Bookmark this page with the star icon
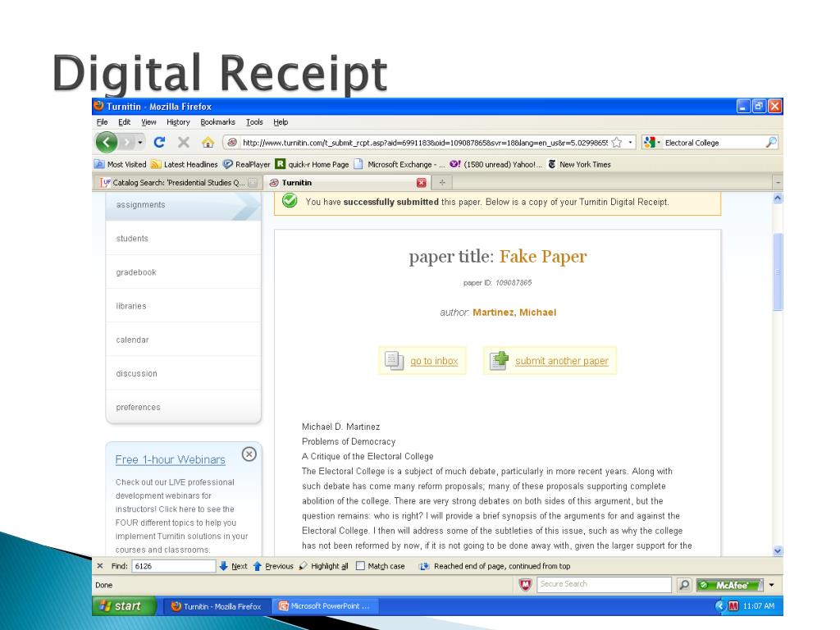Viewport: 840px width, 630px height. pos(617,143)
